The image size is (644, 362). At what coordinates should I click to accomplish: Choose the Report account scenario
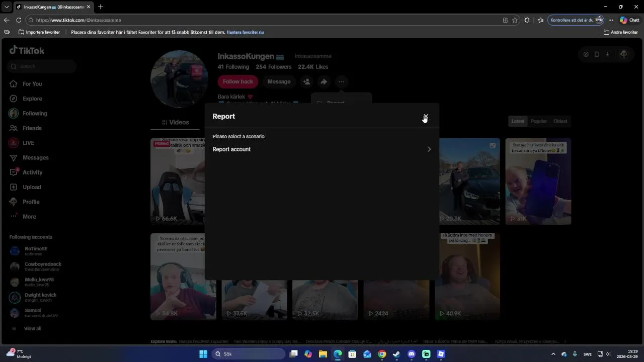tap(321, 149)
